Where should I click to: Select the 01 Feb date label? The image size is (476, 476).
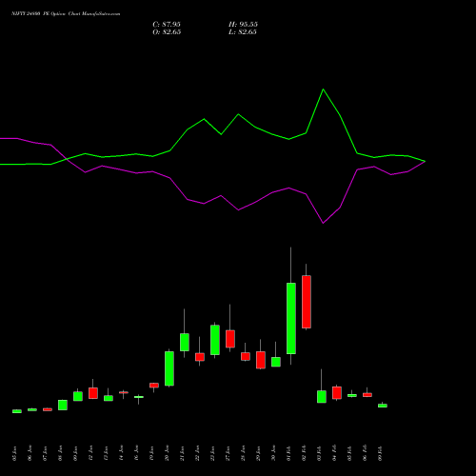[288, 453]
